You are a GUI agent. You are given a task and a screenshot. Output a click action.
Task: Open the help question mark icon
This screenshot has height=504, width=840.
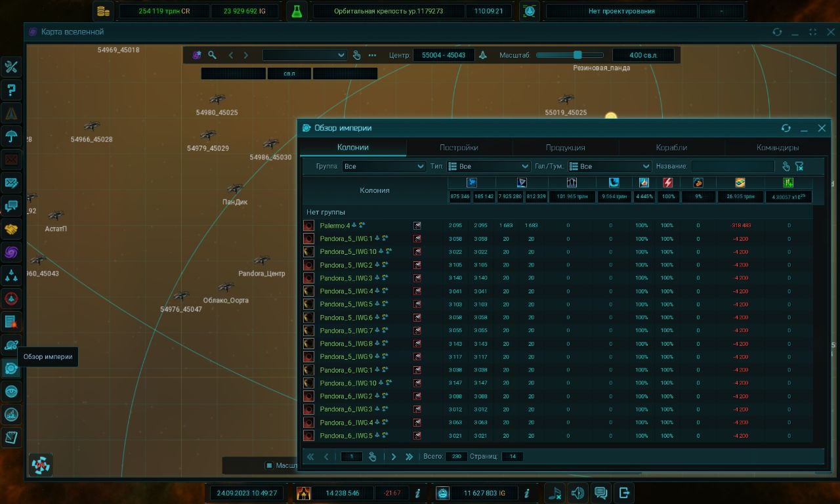click(x=11, y=90)
